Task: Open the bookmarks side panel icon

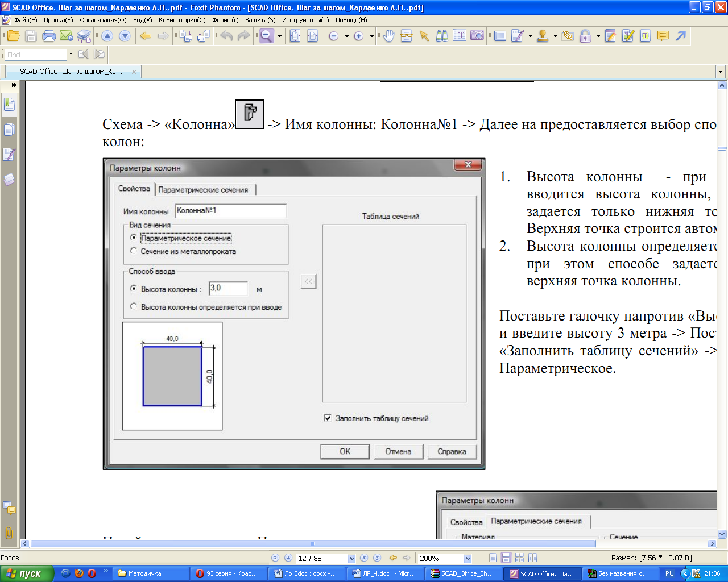Action: click(x=9, y=105)
